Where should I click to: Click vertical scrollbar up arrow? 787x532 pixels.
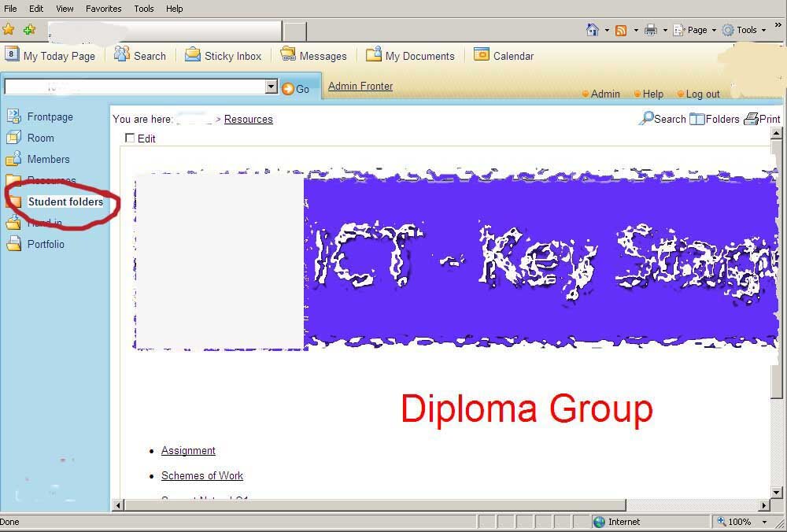776,134
